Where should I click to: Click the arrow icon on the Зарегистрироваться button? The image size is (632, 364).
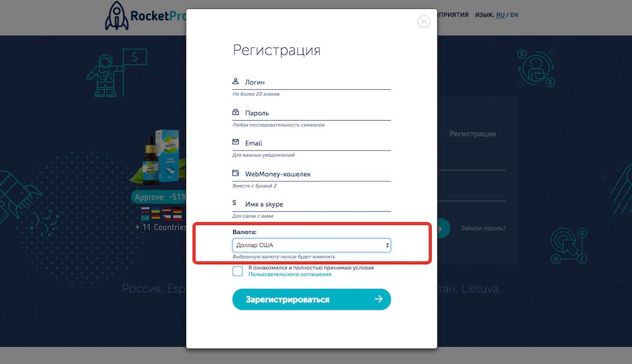tap(379, 300)
